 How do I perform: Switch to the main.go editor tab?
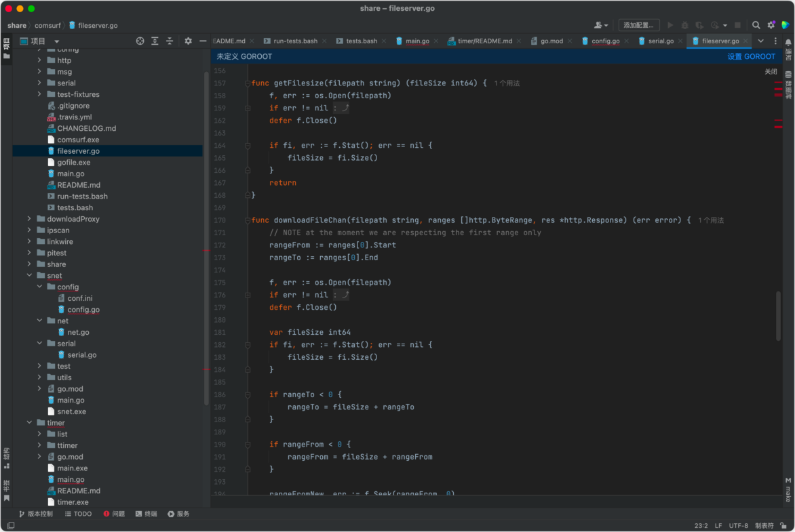(x=416, y=41)
